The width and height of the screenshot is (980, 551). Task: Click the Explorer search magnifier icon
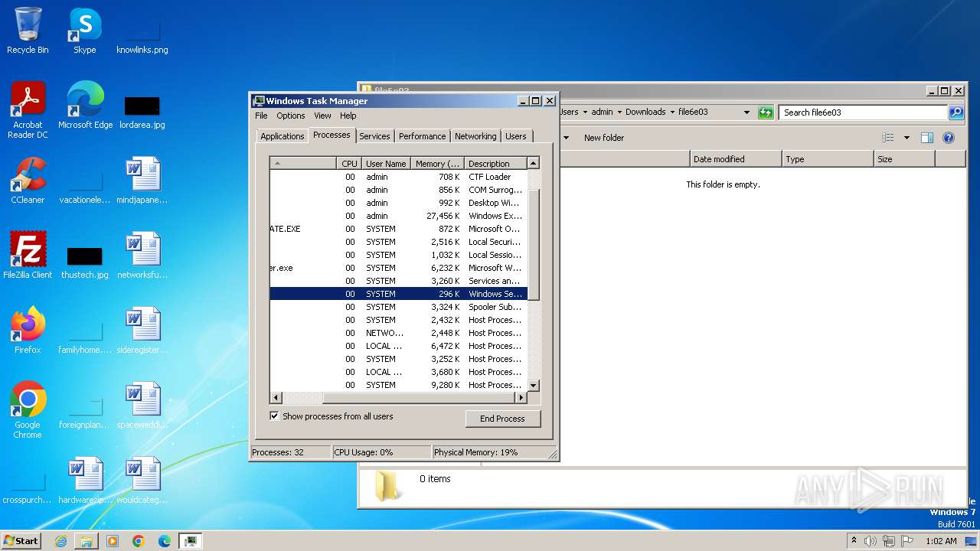(956, 112)
